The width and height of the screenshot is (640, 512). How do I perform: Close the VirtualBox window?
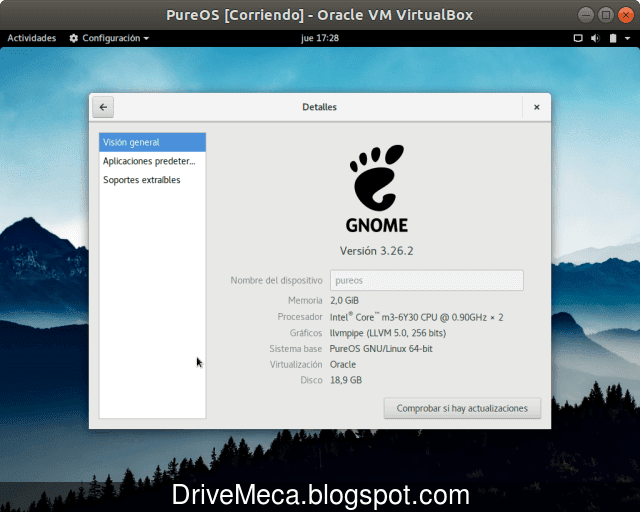pos(626,15)
